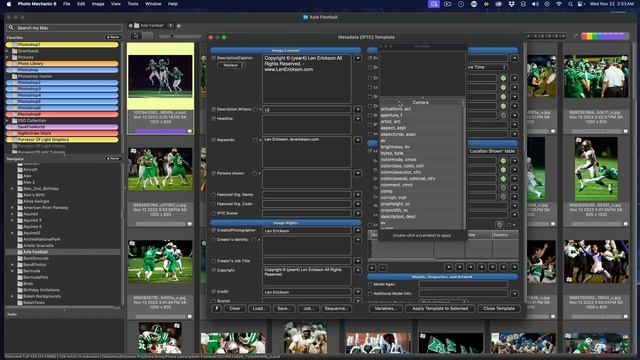Image resolution: width=640 pixels, height=360 pixels.
Task: Click the volume icon in menu bar
Action: click(535, 4)
